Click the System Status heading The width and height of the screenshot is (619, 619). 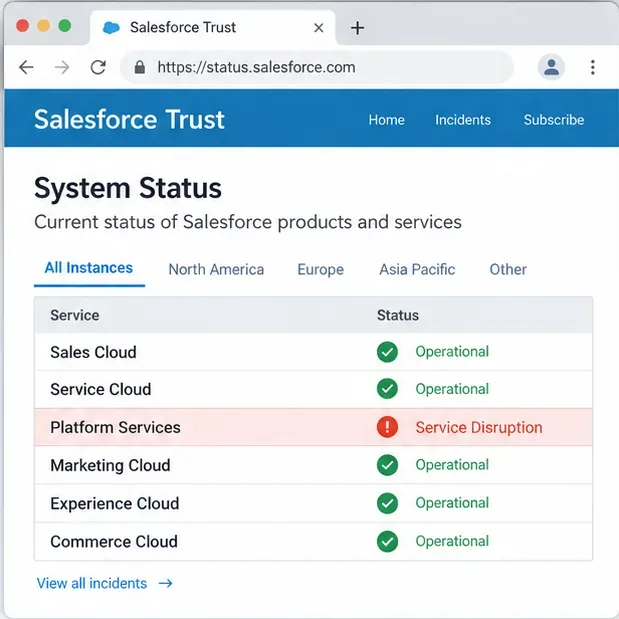pyautogui.click(x=128, y=188)
